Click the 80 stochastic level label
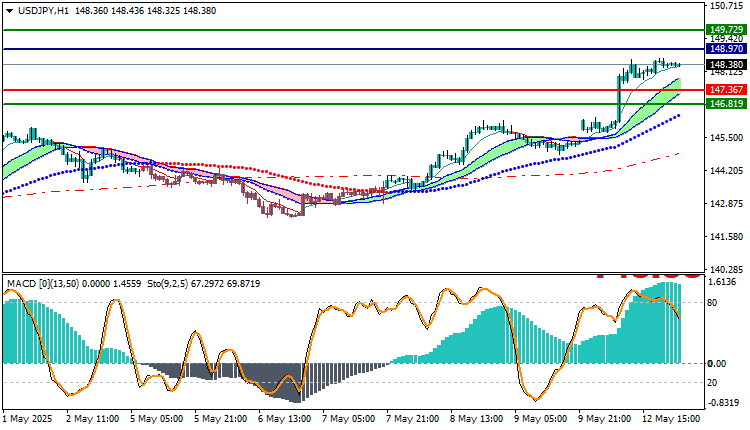Image resolution: width=750 pixels, height=430 pixels. 712,303
